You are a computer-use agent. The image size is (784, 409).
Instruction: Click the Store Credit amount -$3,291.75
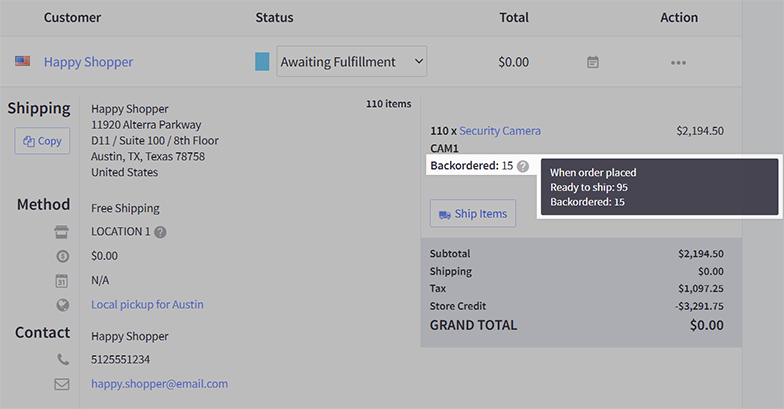(x=699, y=306)
